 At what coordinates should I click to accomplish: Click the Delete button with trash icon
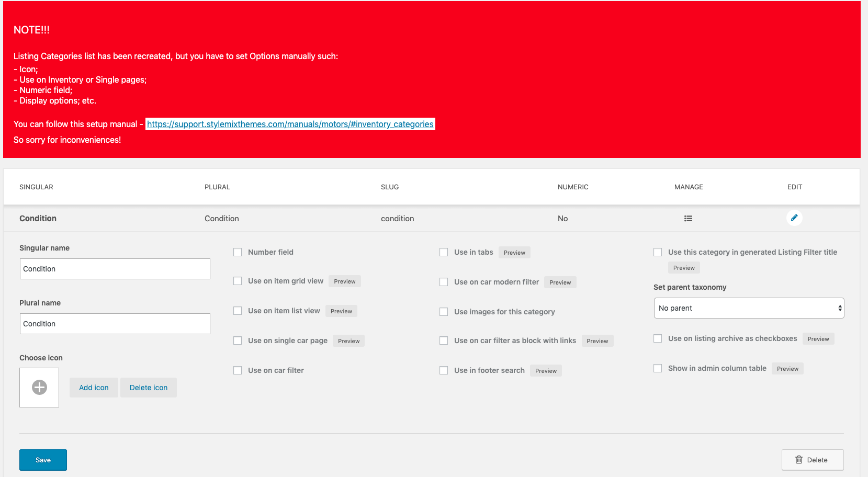(813, 460)
